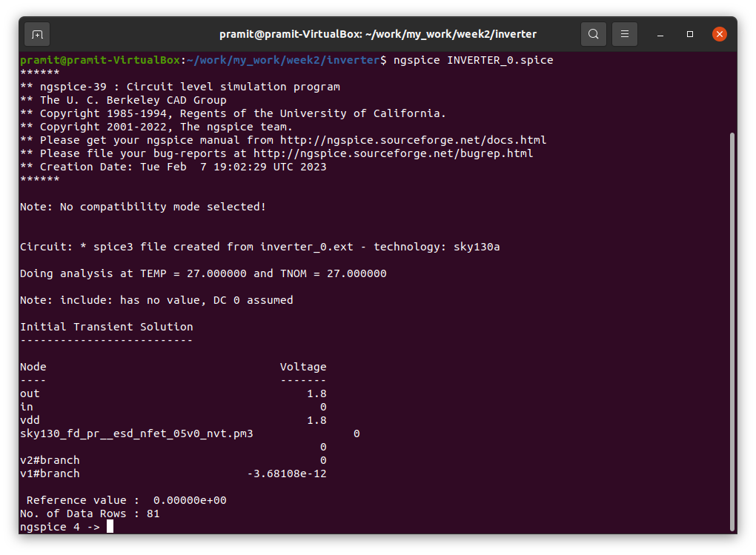Click the 'Reference value : 0.00000e+00' line
The width and height of the screenshot is (756, 555).
pos(126,500)
